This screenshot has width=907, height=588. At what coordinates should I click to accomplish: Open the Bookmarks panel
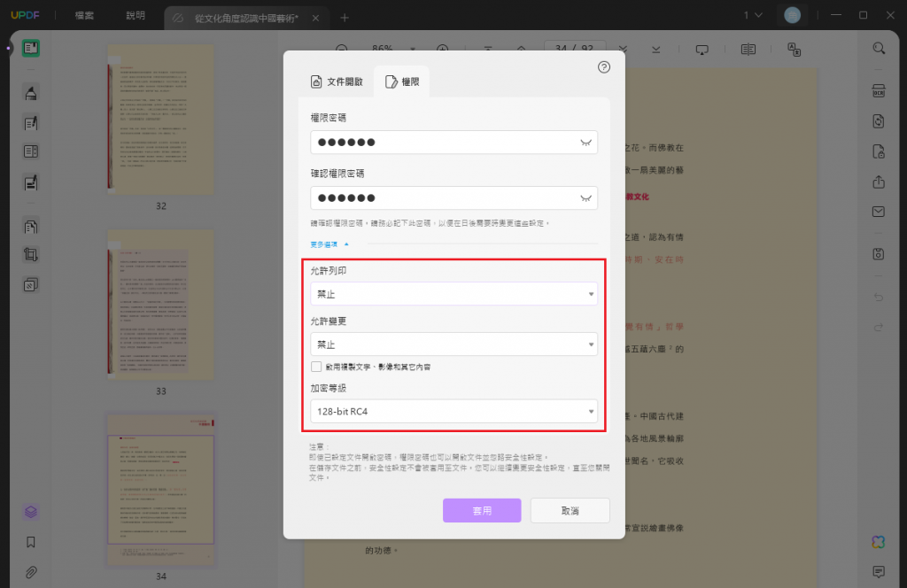point(31,542)
